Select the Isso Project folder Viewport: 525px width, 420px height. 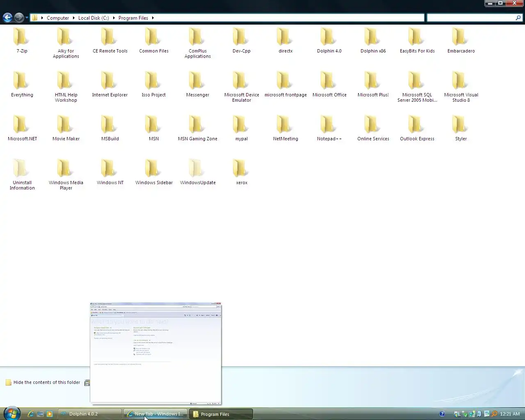pyautogui.click(x=154, y=84)
